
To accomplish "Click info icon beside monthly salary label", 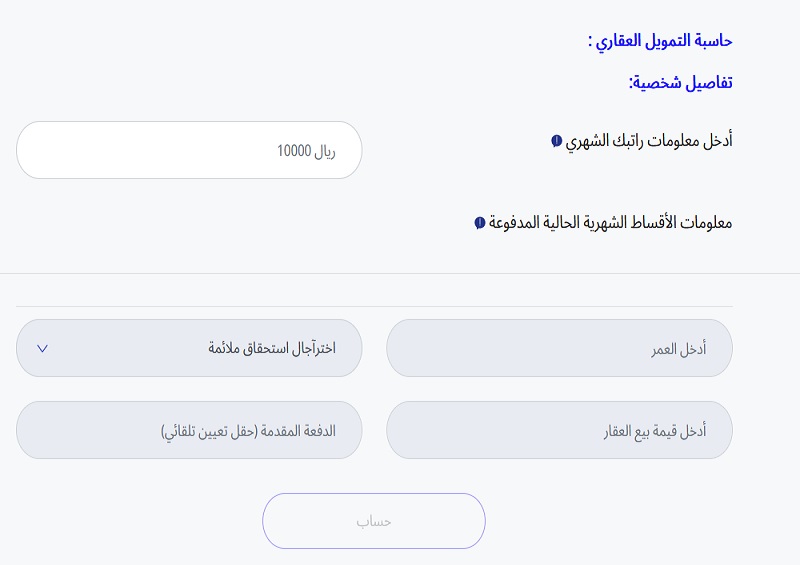I will pyautogui.click(x=557, y=140).
